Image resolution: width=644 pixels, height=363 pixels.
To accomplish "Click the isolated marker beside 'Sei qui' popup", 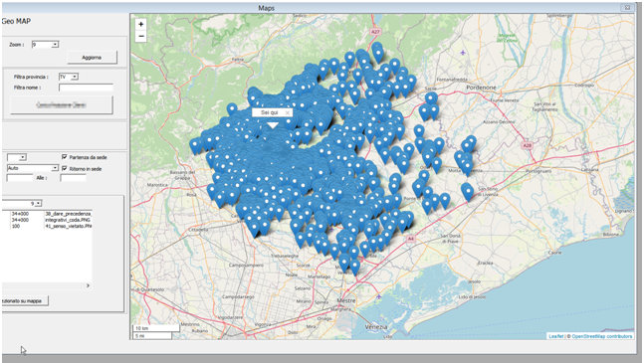I will 232,109.
